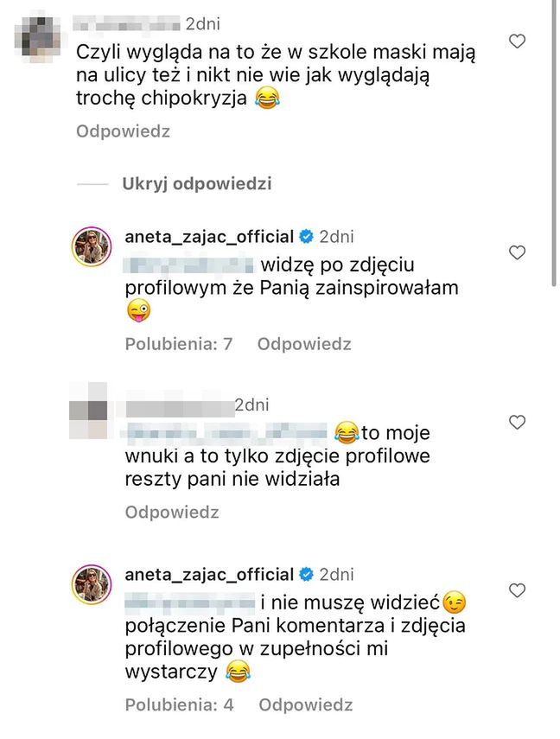560x739 pixels.
Task: Open aneta_zajac_official username above 'i nie muszę'
Action: coord(210,575)
